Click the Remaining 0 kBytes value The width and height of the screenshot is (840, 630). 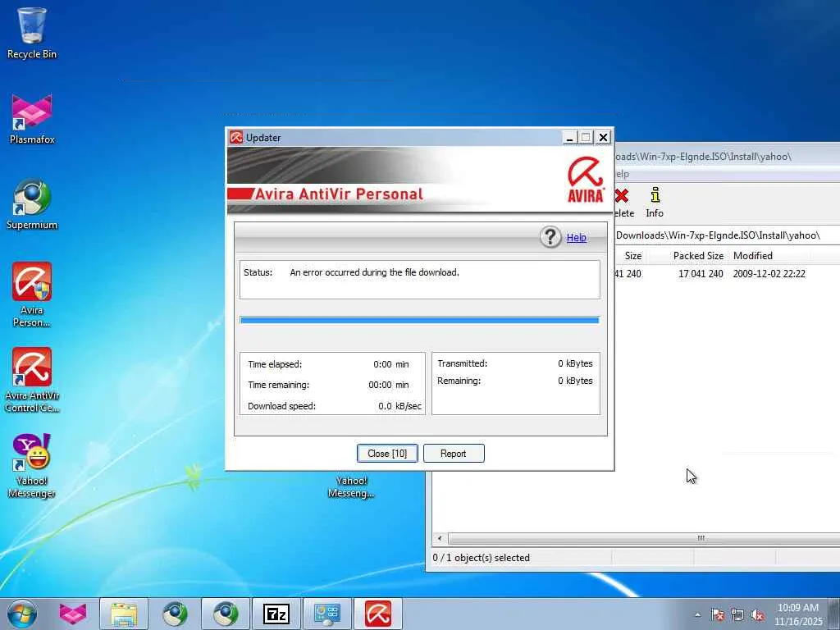575,381
